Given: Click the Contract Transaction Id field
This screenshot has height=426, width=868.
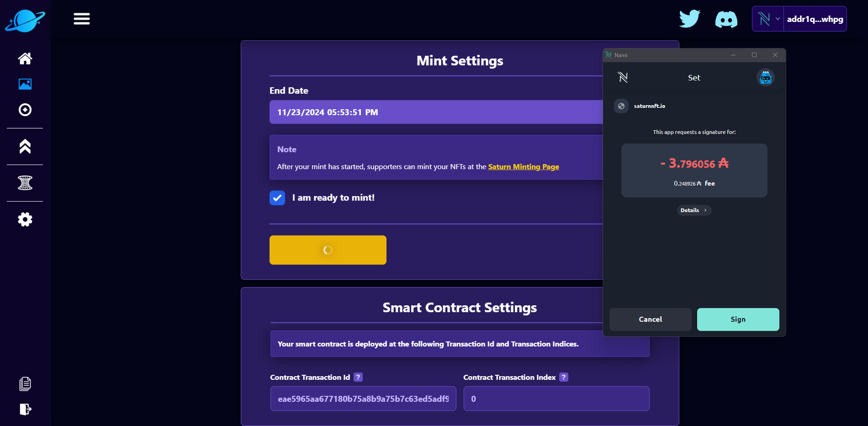Looking at the screenshot, I should pos(363,399).
